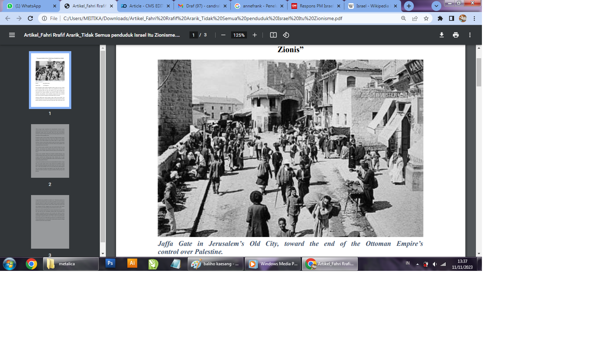The width and height of the screenshot is (592, 364).
Task: Switch to the Article - CMS tab
Action: (145, 6)
